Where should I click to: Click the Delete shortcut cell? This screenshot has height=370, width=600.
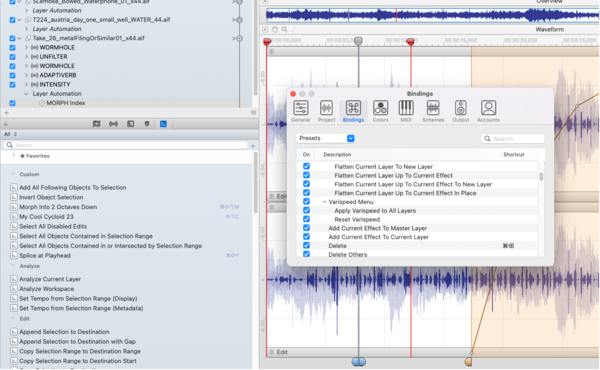(x=508, y=246)
